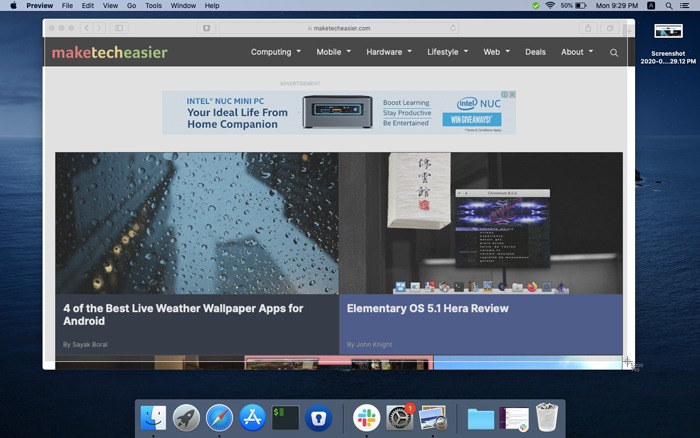Close the ad with the X icon
Screen dimensions: 700x438
(x=512, y=94)
